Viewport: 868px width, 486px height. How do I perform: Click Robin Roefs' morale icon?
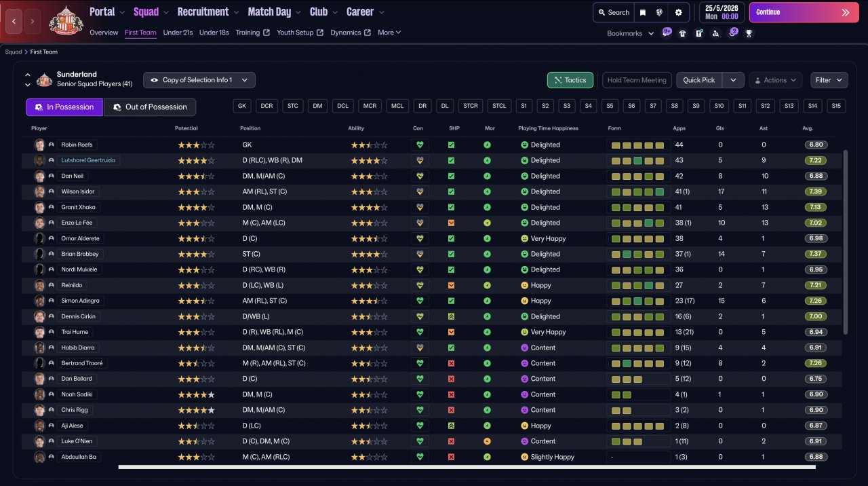coord(487,145)
